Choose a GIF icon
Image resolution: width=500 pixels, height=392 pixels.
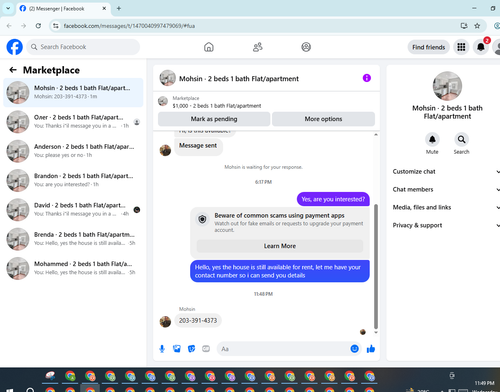(206, 349)
